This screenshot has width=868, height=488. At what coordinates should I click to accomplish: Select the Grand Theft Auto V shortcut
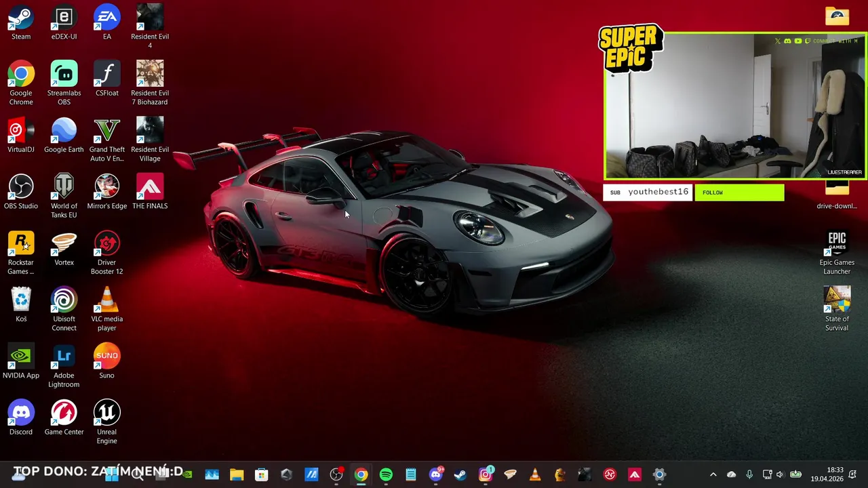(x=106, y=140)
